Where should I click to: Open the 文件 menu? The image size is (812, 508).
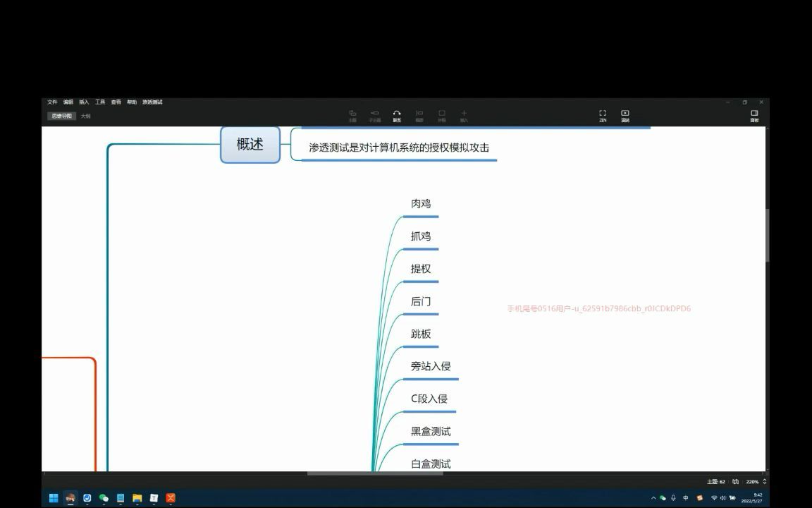point(52,102)
